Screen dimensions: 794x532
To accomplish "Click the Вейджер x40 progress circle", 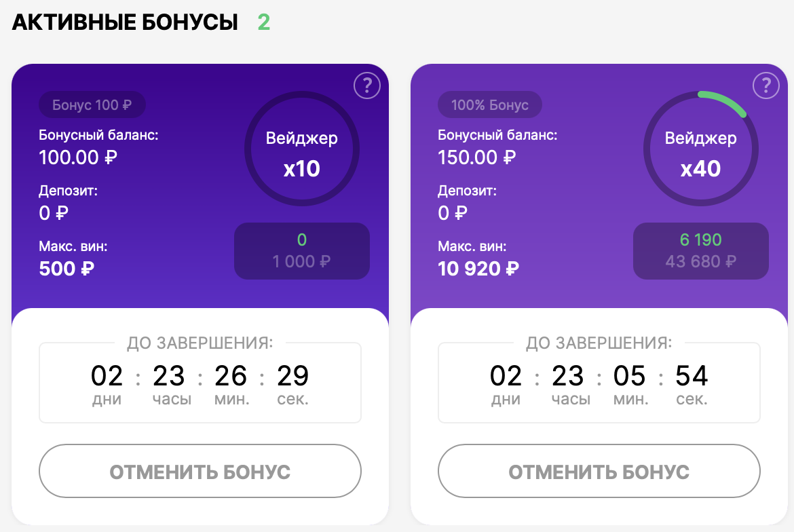I will (x=701, y=153).
